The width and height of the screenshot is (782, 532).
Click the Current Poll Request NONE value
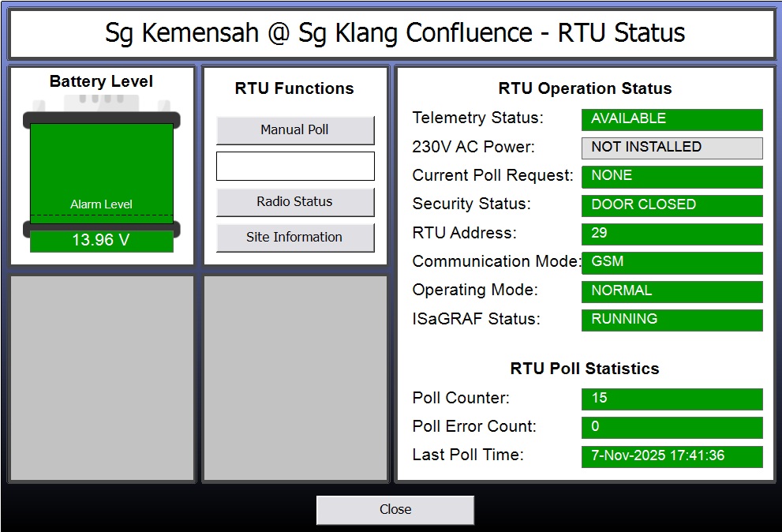(x=672, y=176)
